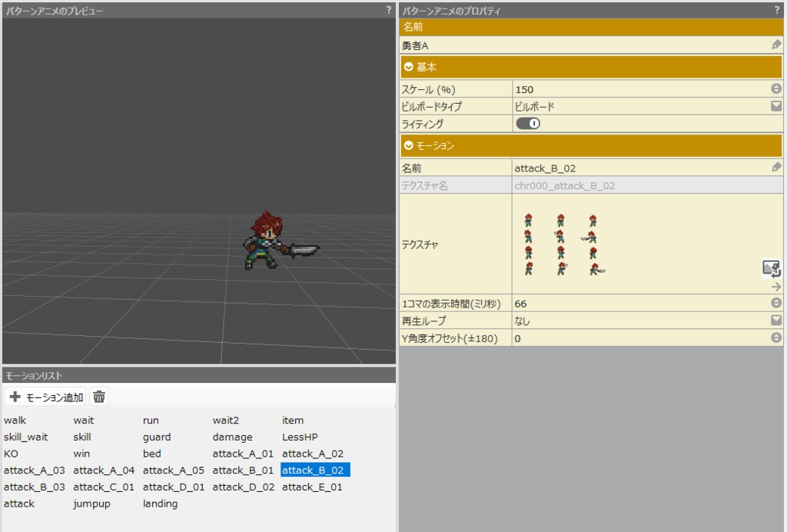787x532 pixels.
Task: Open the 再生ループ dropdown
Action: pos(776,321)
